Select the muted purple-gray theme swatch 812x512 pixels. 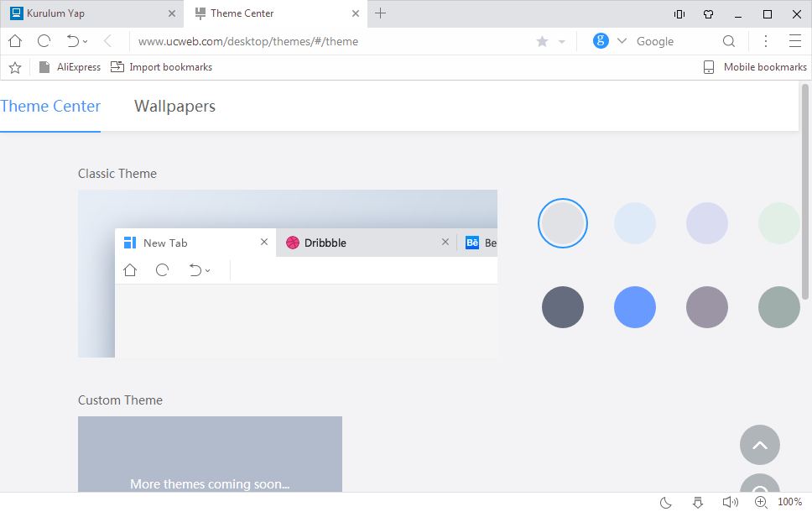pyautogui.click(x=707, y=307)
